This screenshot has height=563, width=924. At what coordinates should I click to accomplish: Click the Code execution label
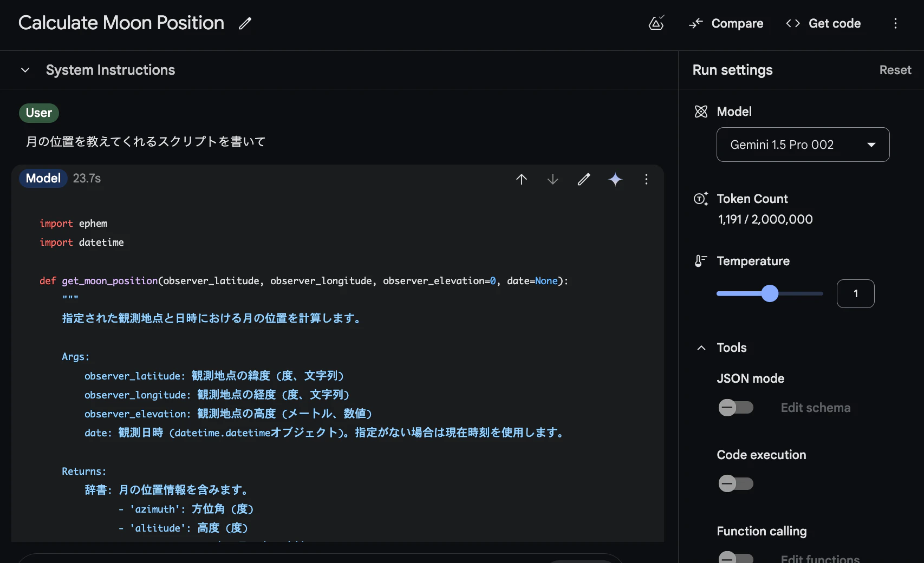(x=762, y=455)
